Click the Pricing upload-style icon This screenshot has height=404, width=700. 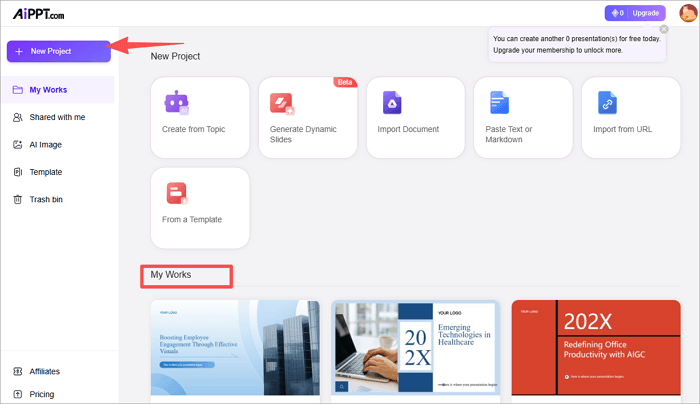click(x=17, y=394)
